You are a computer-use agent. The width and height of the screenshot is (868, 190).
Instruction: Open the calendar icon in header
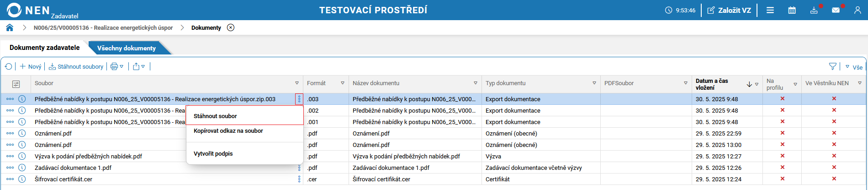(x=792, y=10)
